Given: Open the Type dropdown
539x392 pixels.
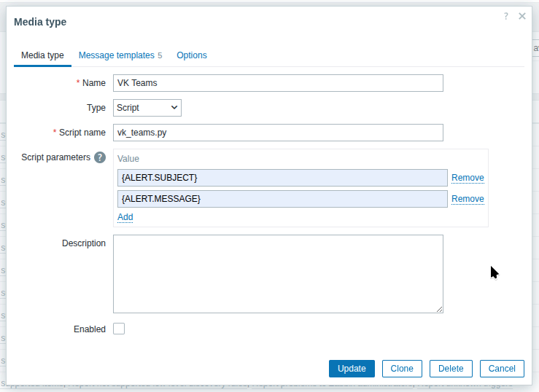Looking at the screenshot, I should point(147,108).
